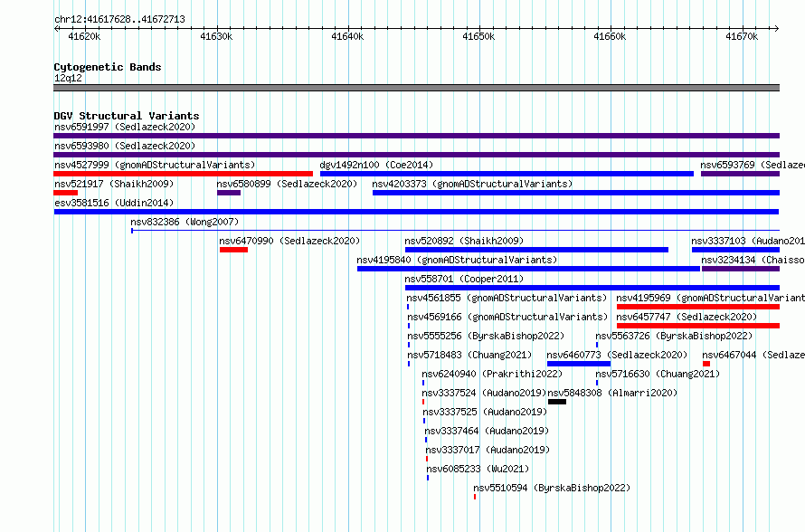The width and height of the screenshot is (805, 532).
Task: Click the nsv5563726 (ByrskaBishop2022) label
Action: pos(674,336)
